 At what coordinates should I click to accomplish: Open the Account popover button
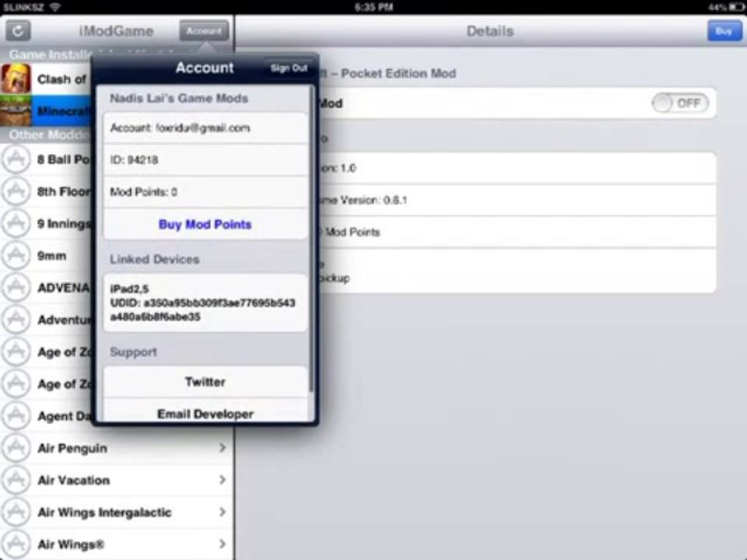pos(204,31)
